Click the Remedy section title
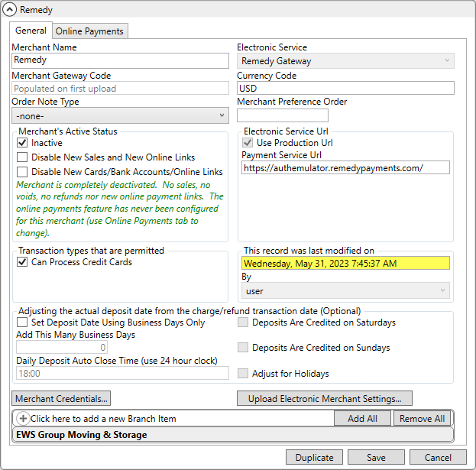This screenshot has width=476, height=470. (36, 10)
